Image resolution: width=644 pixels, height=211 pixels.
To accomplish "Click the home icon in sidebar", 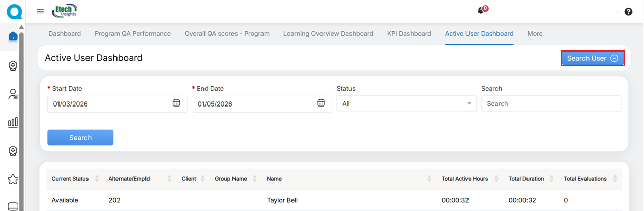I will [13, 36].
